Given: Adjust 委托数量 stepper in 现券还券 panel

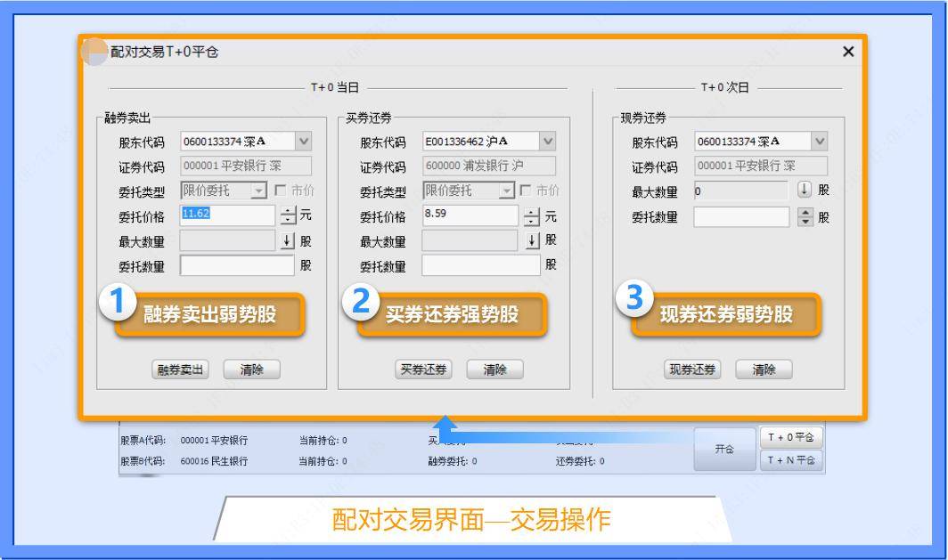Looking at the screenshot, I should coord(805,217).
